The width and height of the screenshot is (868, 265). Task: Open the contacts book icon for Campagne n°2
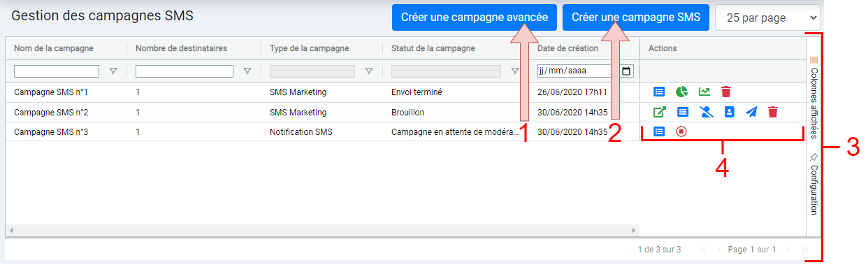pos(729,112)
